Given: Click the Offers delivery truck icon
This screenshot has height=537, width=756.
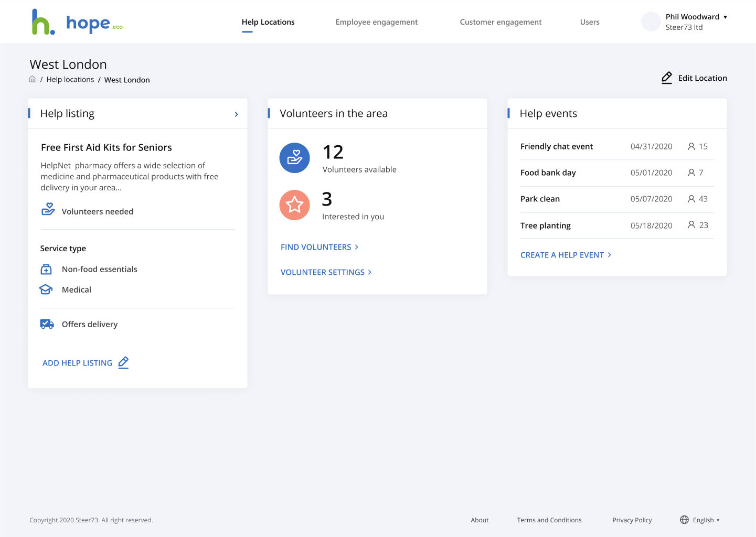Looking at the screenshot, I should click(47, 324).
